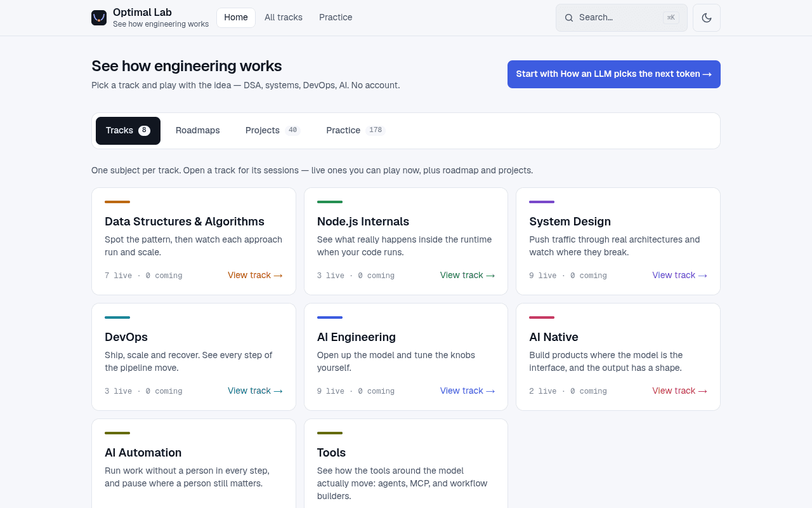The width and height of the screenshot is (812, 508).
Task: View the DevOps track
Action: tap(255, 391)
